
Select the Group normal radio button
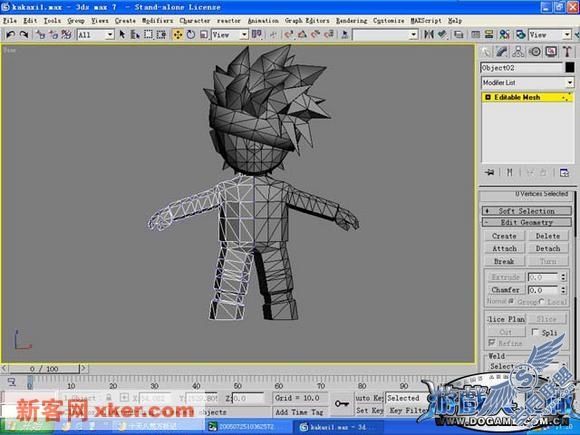[x=511, y=301]
